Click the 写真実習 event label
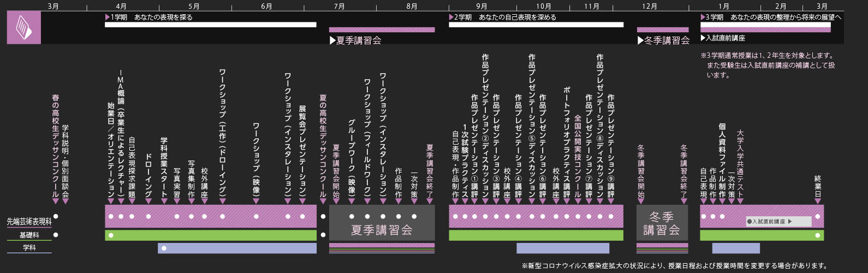Viewport: 868px width, 273px height. (x=177, y=183)
